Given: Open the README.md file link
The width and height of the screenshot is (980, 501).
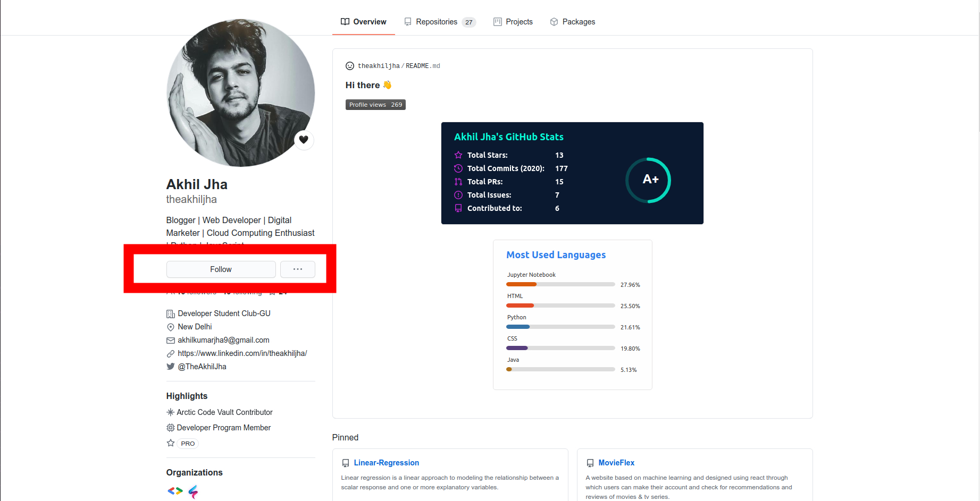Looking at the screenshot, I should (423, 66).
